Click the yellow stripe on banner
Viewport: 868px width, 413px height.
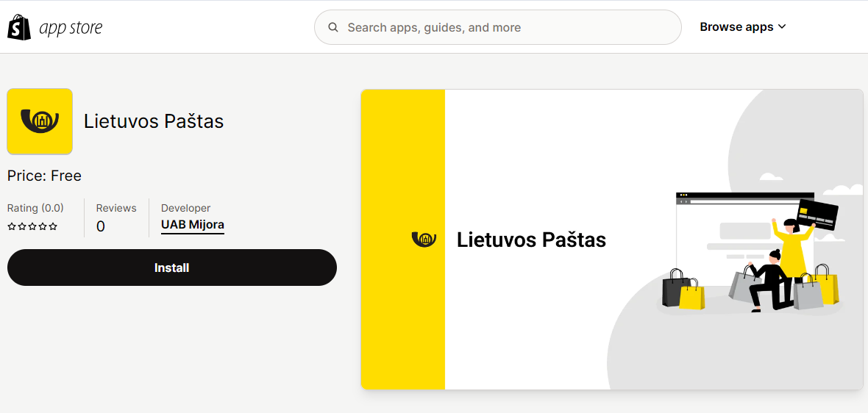(x=403, y=240)
